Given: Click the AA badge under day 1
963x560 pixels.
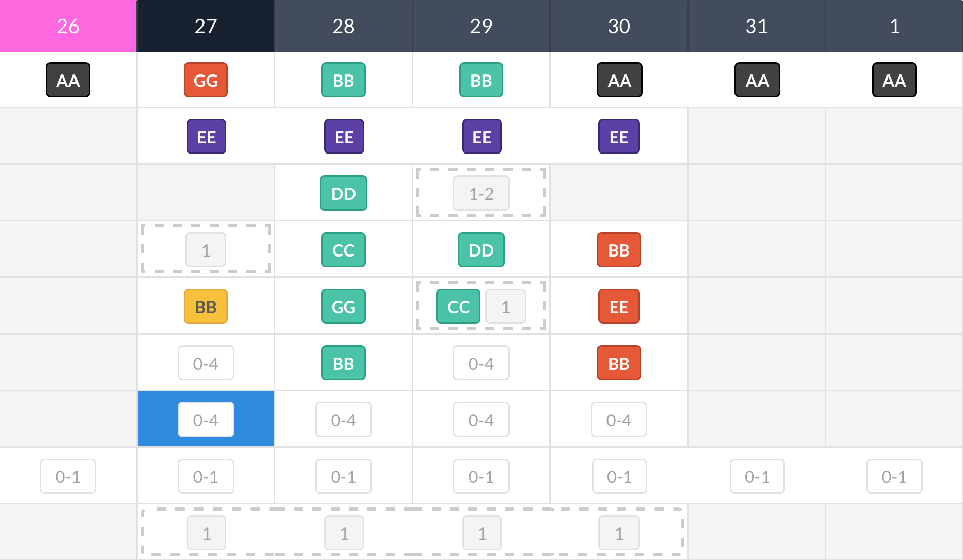Looking at the screenshot, I should 894,80.
